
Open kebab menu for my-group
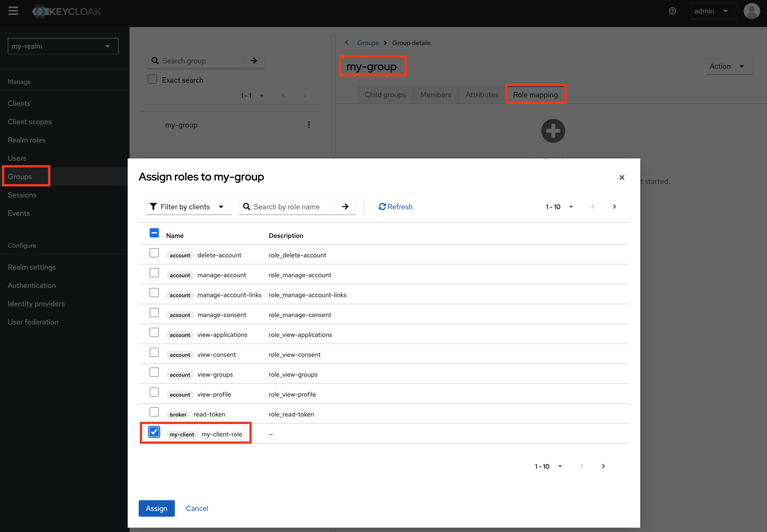click(309, 125)
